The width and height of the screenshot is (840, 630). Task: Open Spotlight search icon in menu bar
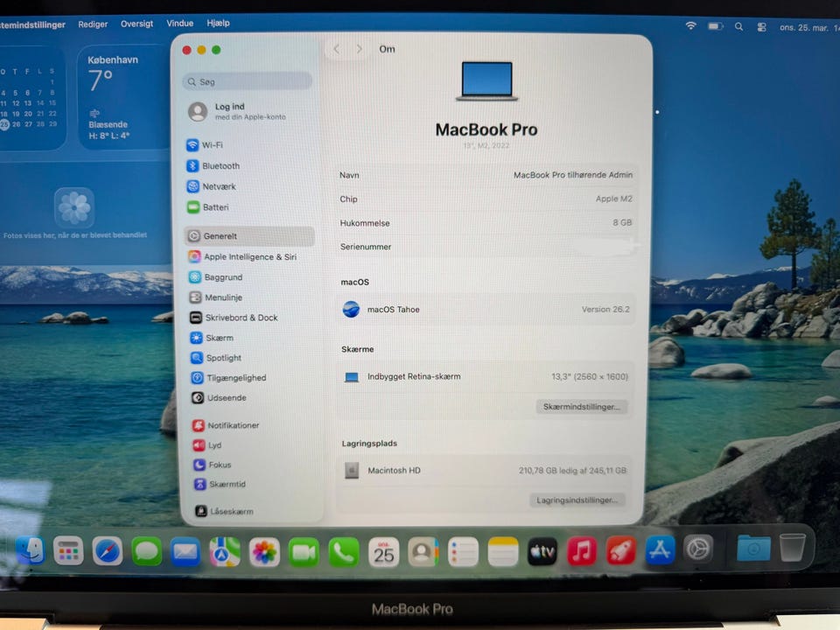738,26
